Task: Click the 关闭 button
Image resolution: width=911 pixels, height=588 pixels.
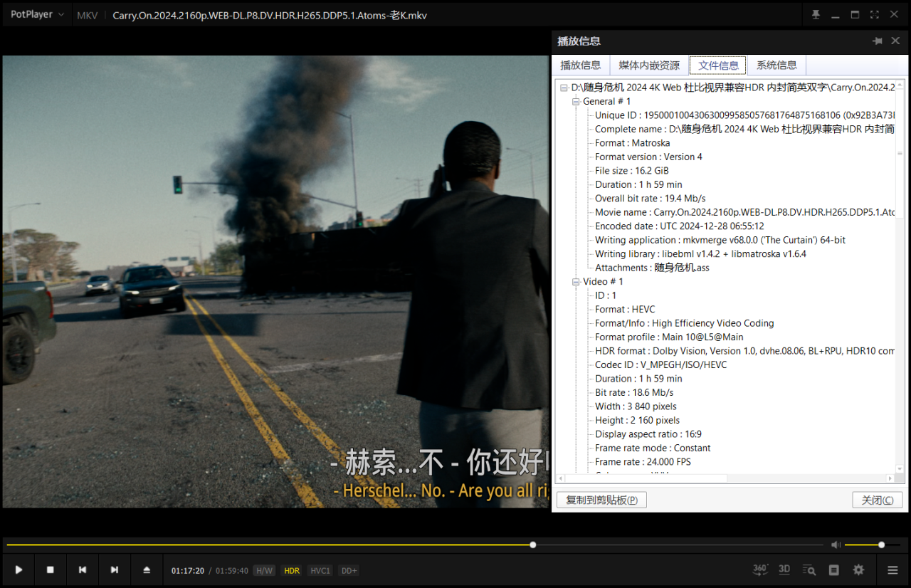Action: 877,500
